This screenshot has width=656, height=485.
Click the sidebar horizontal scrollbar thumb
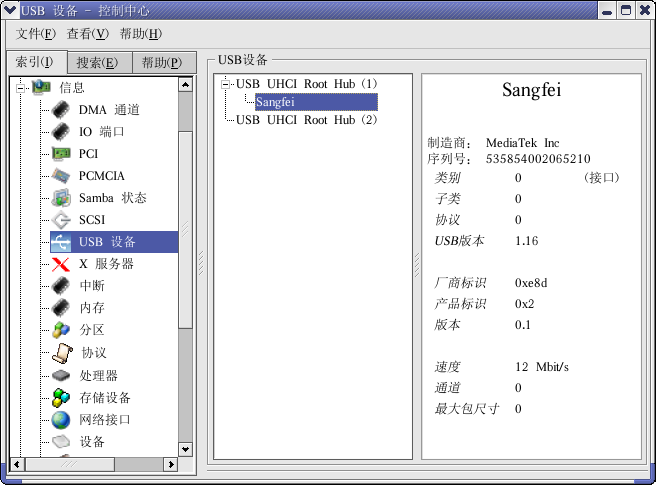coord(69,464)
